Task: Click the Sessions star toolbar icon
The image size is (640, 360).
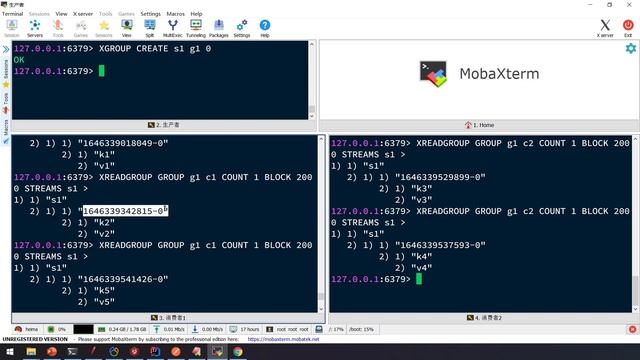Action: point(104,28)
